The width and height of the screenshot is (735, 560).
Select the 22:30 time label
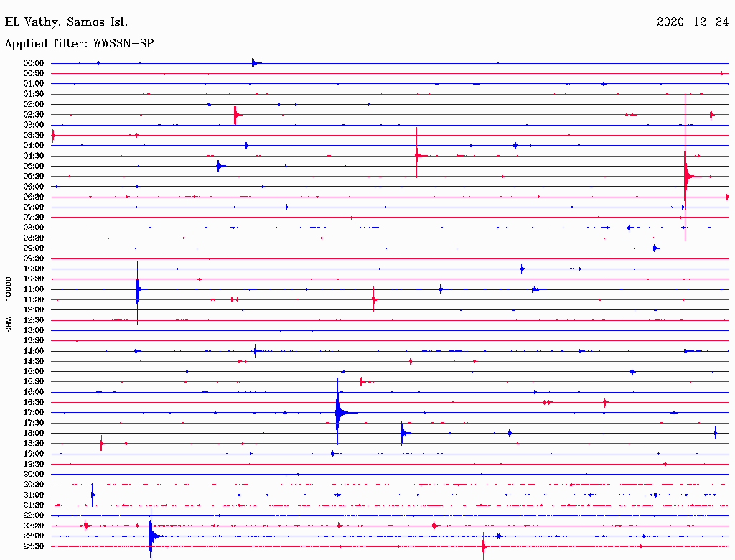pos(34,526)
